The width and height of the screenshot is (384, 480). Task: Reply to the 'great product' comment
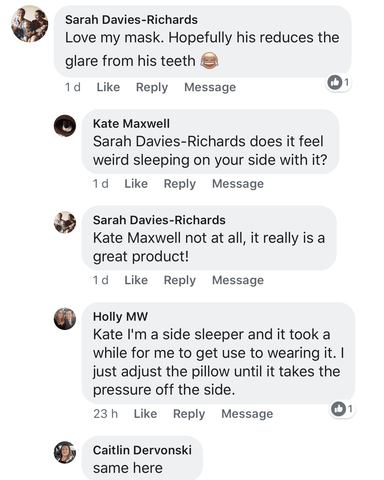tap(180, 280)
